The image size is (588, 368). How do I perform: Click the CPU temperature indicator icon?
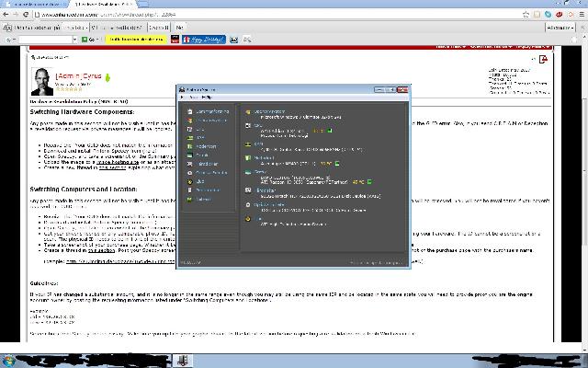[330, 131]
